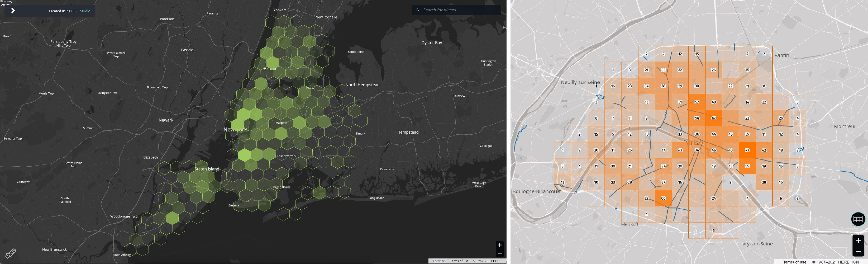
Task: Click the Paterson label
Action: pyautogui.click(x=167, y=19)
